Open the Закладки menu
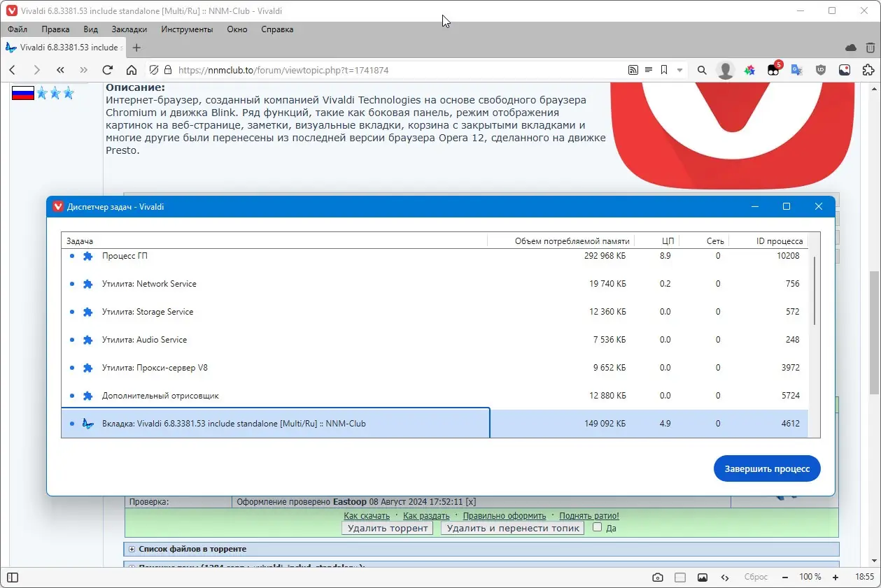 click(x=129, y=29)
